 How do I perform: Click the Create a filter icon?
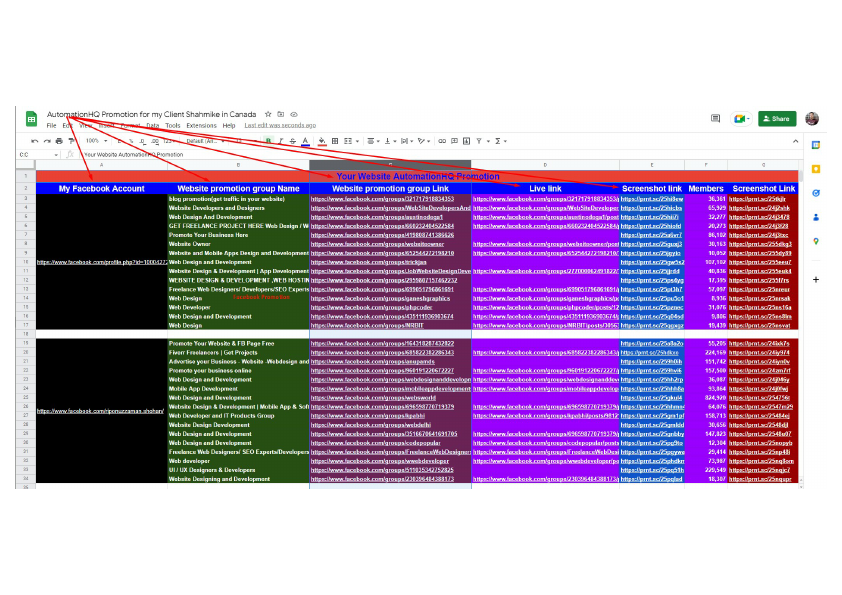coord(478,141)
